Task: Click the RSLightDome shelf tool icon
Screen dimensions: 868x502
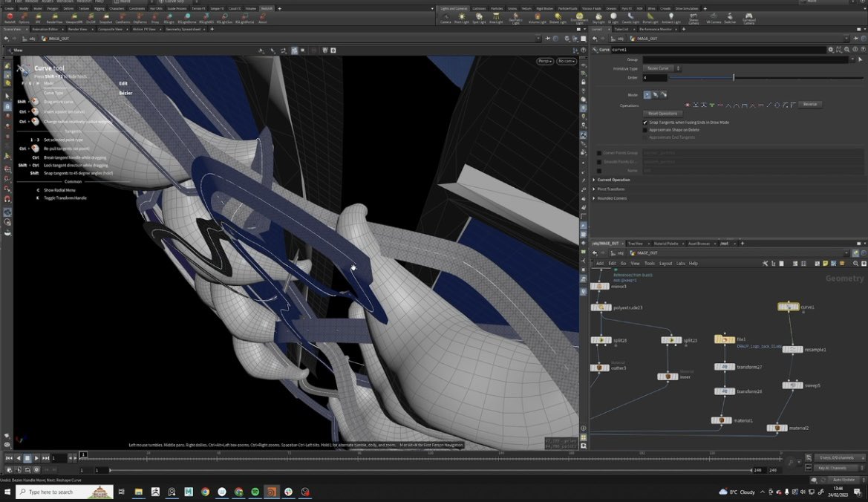Action: click(x=187, y=16)
